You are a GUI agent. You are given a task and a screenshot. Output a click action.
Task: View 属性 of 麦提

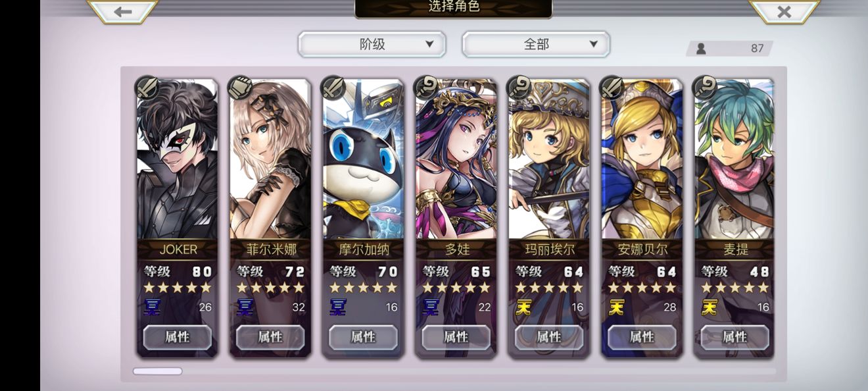735,337
